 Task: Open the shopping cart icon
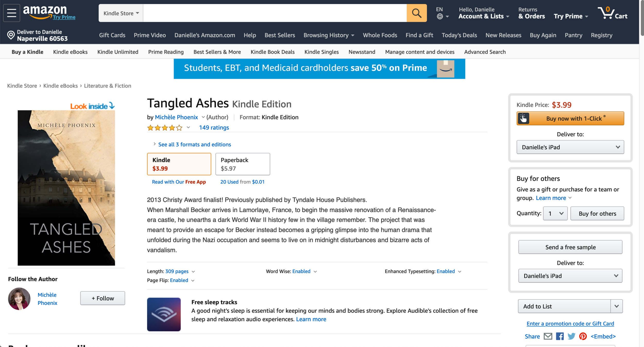tap(613, 13)
